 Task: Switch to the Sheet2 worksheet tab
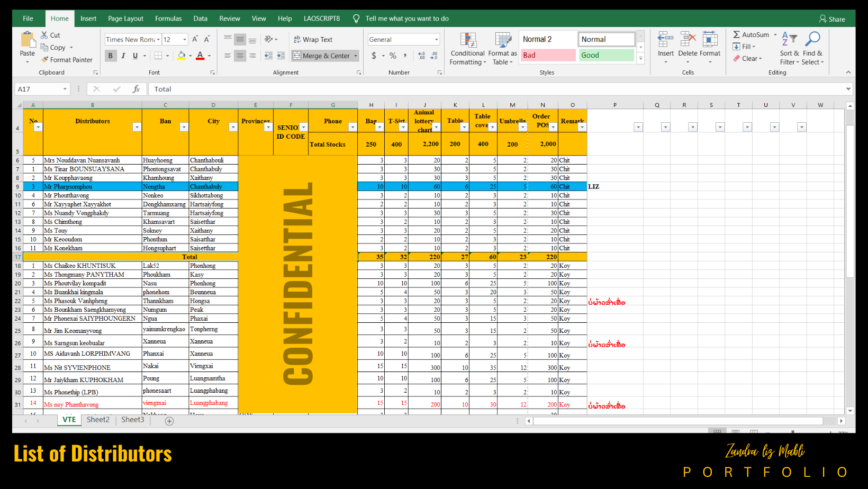click(x=98, y=420)
